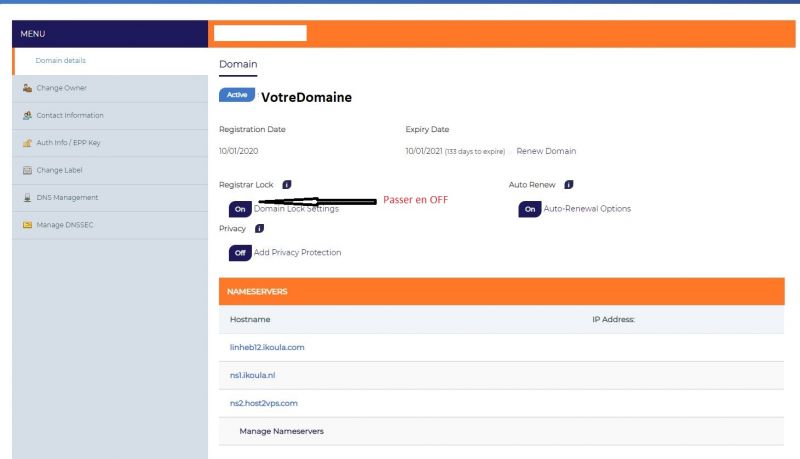The height and width of the screenshot is (459, 800).
Task: Click the Renew Domain link
Action: pos(546,151)
